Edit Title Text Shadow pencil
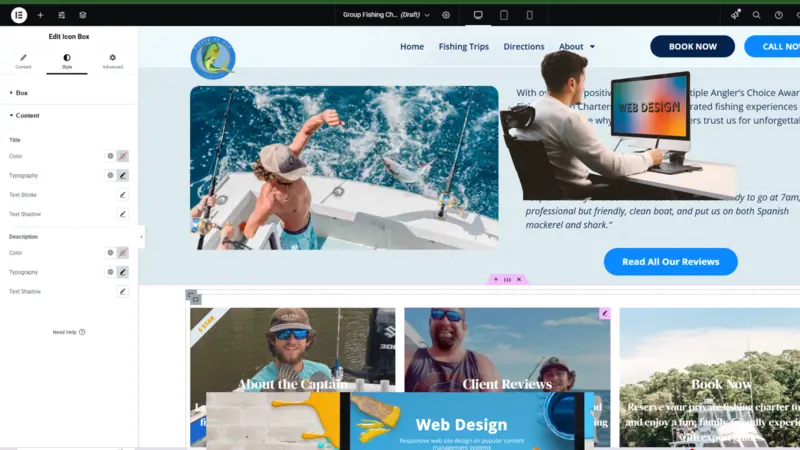The image size is (800, 450). (x=122, y=214)
